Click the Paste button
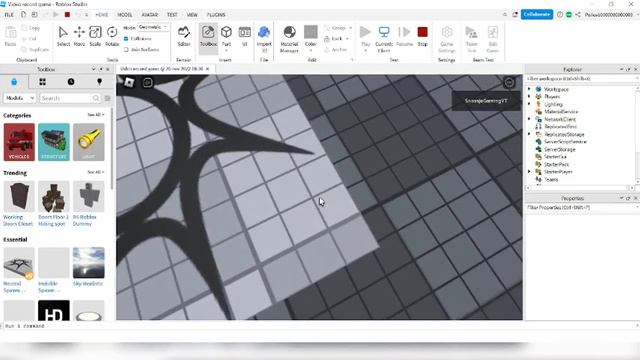The width and height of the screenshot is (640, 360). pyautogui.click(x=10, y=36)
